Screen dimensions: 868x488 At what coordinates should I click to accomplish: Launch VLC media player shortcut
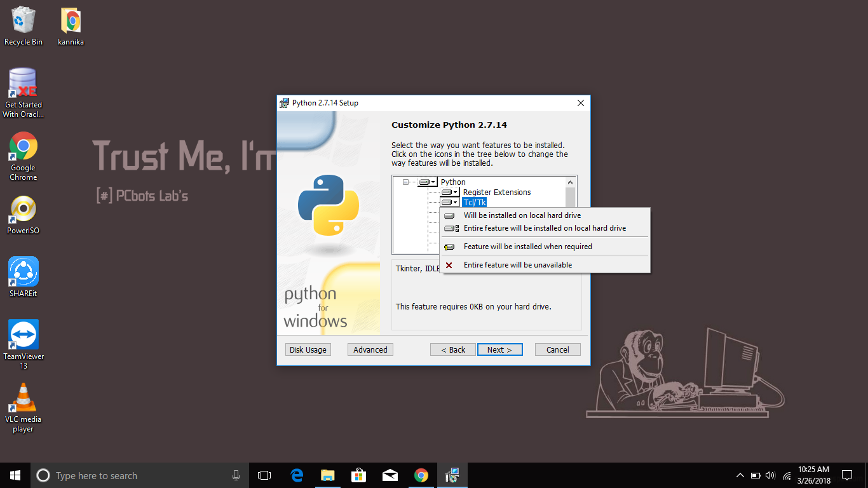(x=24, y=407)
